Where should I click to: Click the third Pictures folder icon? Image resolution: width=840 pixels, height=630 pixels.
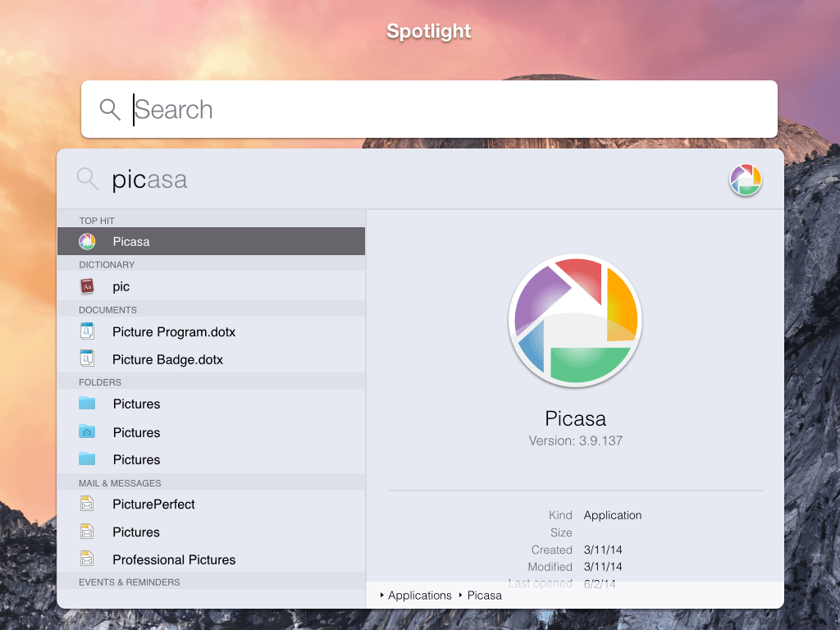pos(87,459)
